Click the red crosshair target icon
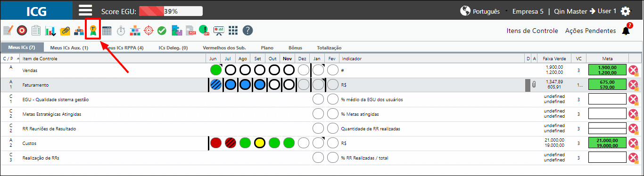Image resolution: width=644 pixels, height=176 pixels. (x=149, y=31)
